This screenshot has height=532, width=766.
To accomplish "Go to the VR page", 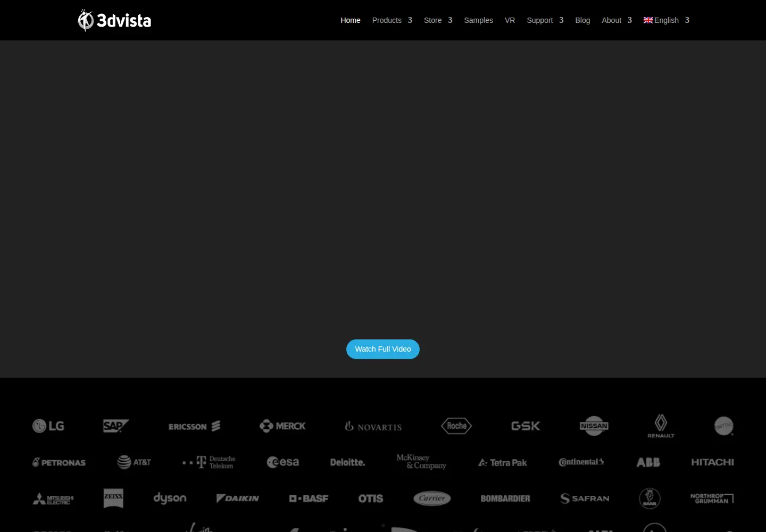I will coord(510,20).
